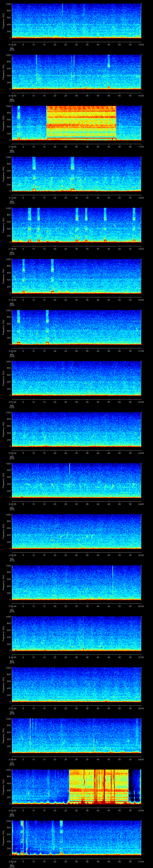Open the spectrogram panel starting at 2:27:00
The width and height of the screenshot is (153, 868).
point(76,685)
